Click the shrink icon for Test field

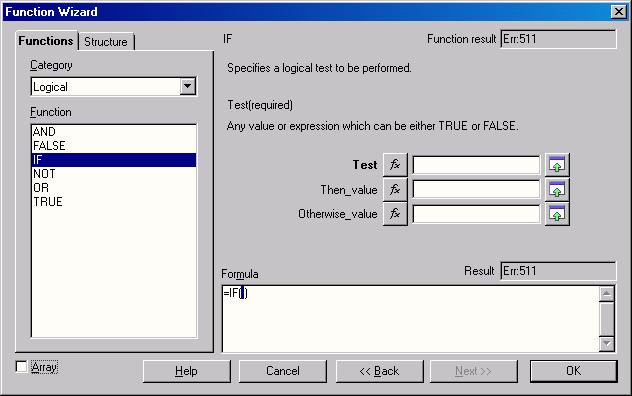click(557, 165)
